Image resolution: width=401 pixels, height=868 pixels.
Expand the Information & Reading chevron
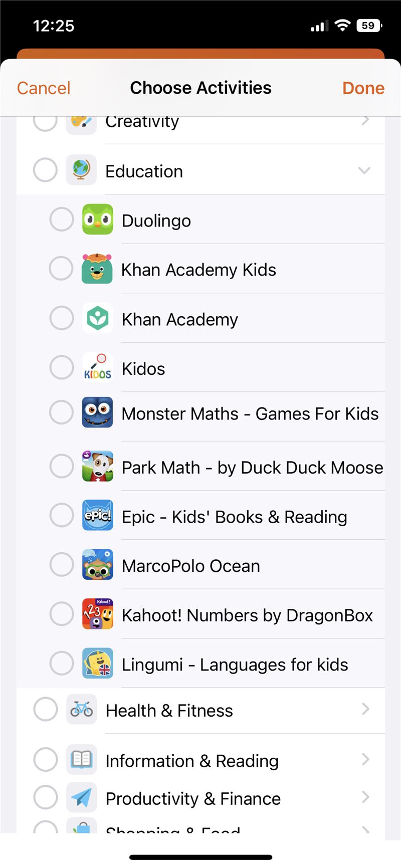tap(365, 759)
